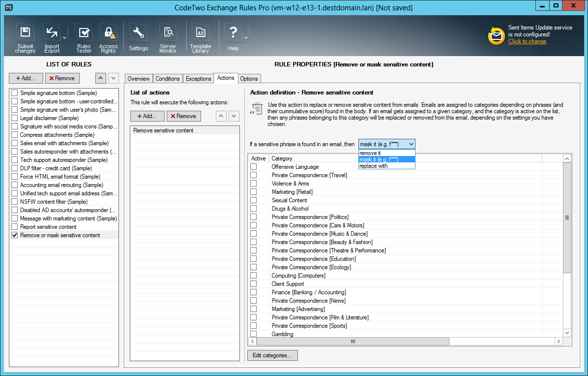
Task: Click the app icon in the title bar
Action: click(x=9, y=7)
